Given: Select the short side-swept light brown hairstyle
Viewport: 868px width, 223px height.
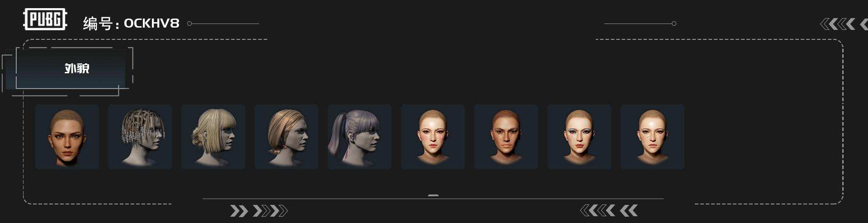Looking at the screenshot, I should (x=287, y=137).
